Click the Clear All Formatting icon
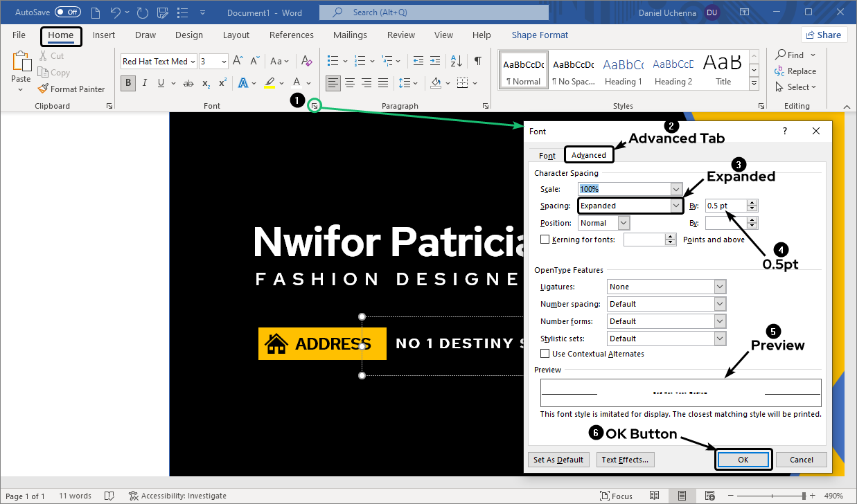The image size is (857, 504). [x=308, y=61]
